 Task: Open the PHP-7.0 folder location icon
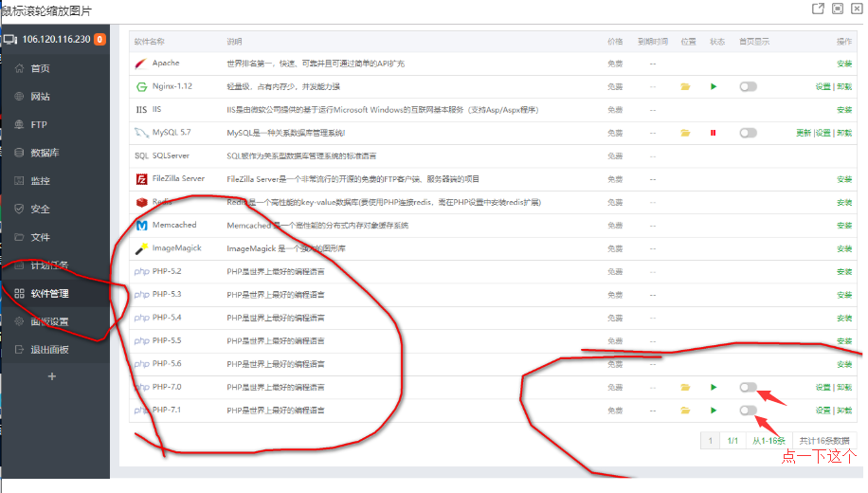point(685,387)
